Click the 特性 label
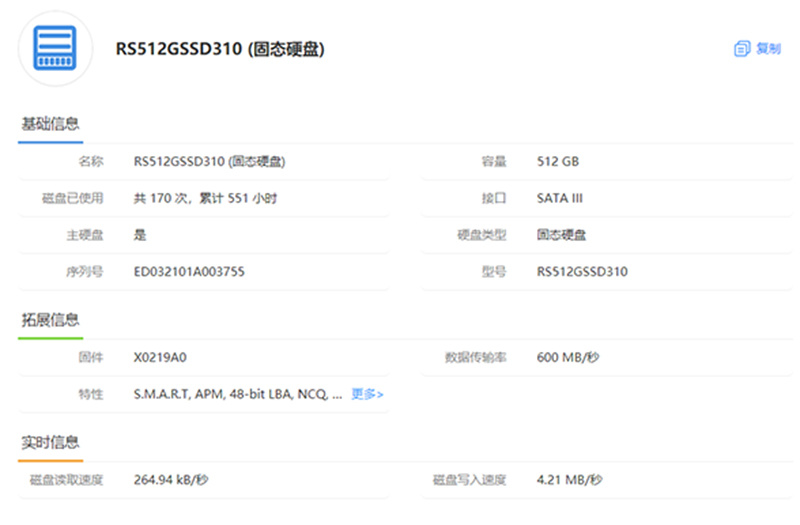This screenshot has width=800, height=525. coord(91,394)
